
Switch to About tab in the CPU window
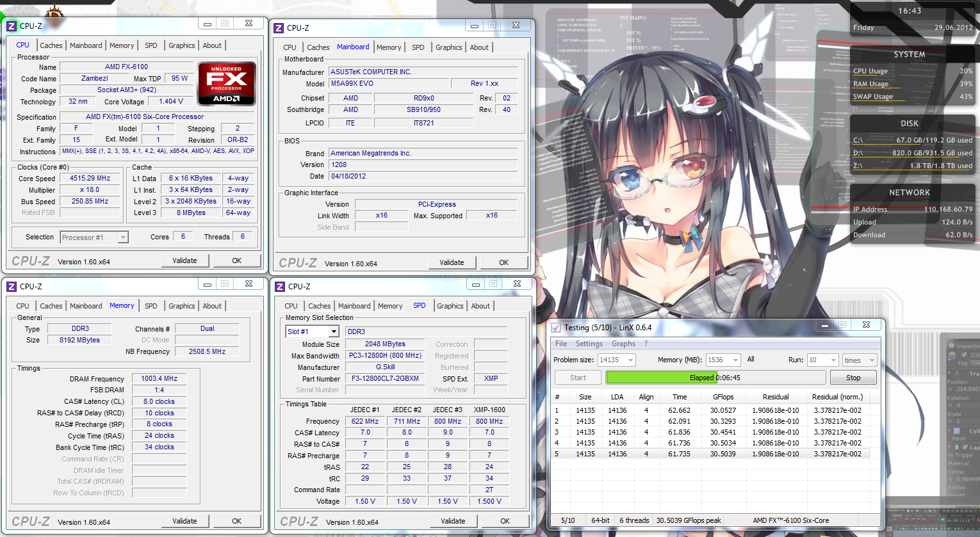(212, 45)
